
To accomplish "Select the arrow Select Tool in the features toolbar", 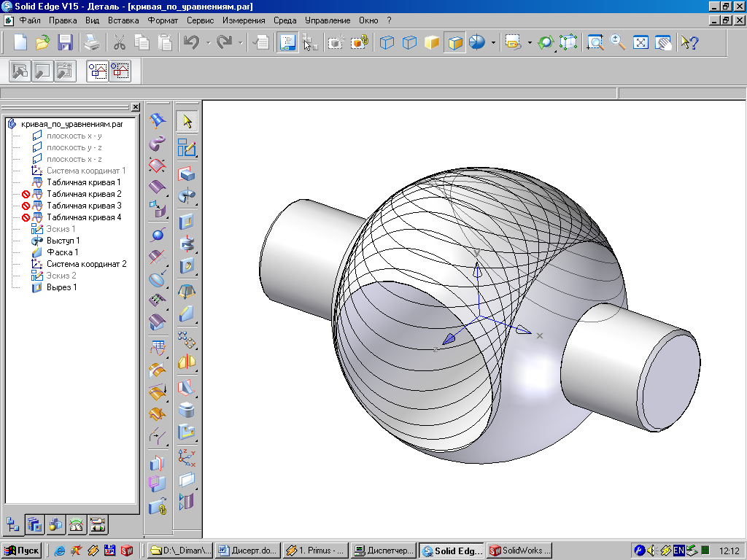I will 187,122.
